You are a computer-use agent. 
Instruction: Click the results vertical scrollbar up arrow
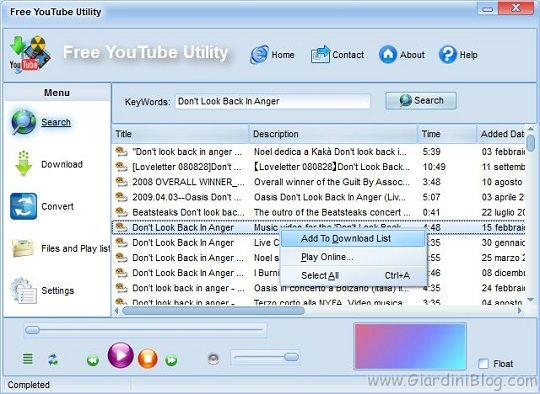click(x=531, y=129)
